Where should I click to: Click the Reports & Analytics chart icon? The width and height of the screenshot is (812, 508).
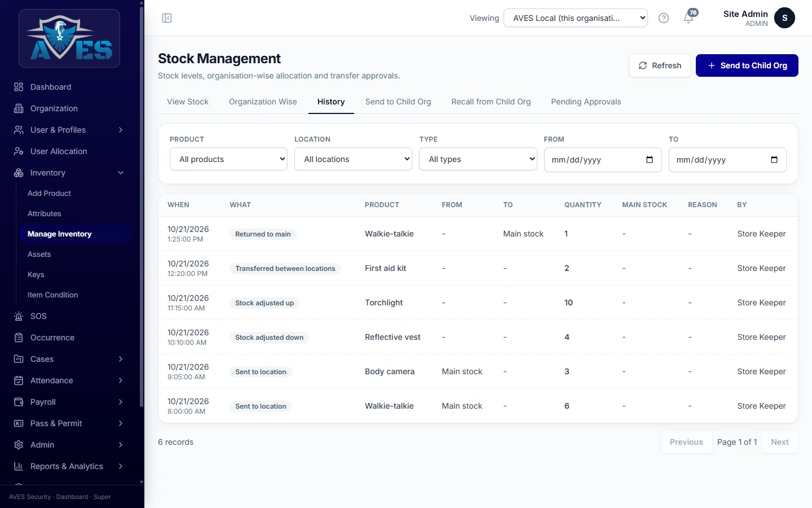coord(19,466)
